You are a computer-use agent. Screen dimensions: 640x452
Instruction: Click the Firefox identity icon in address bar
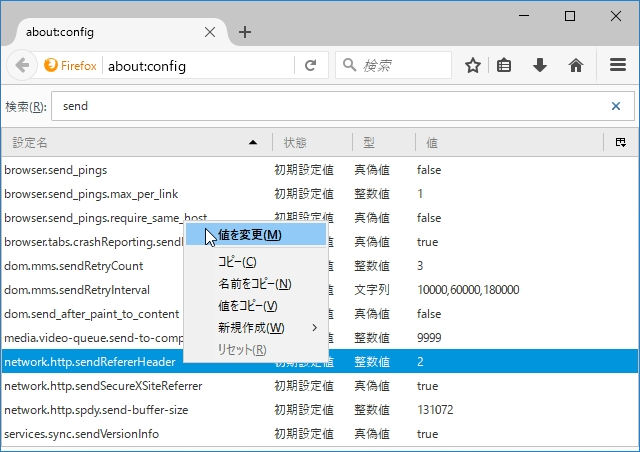click(x=70, y=65)
